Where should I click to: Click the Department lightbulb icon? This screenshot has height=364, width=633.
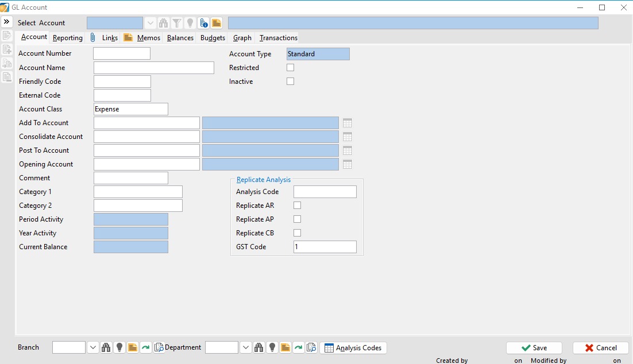(272, 347)
